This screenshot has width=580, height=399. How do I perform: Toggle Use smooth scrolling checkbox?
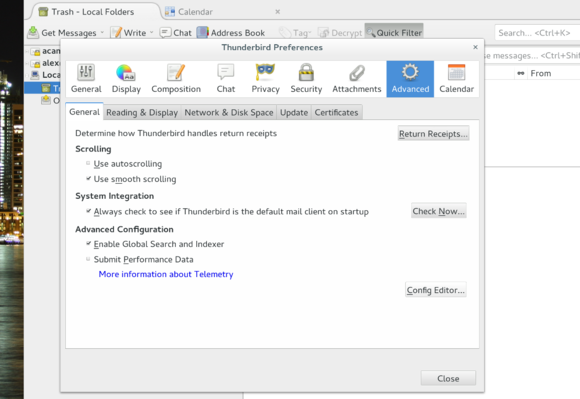[88, 178]
